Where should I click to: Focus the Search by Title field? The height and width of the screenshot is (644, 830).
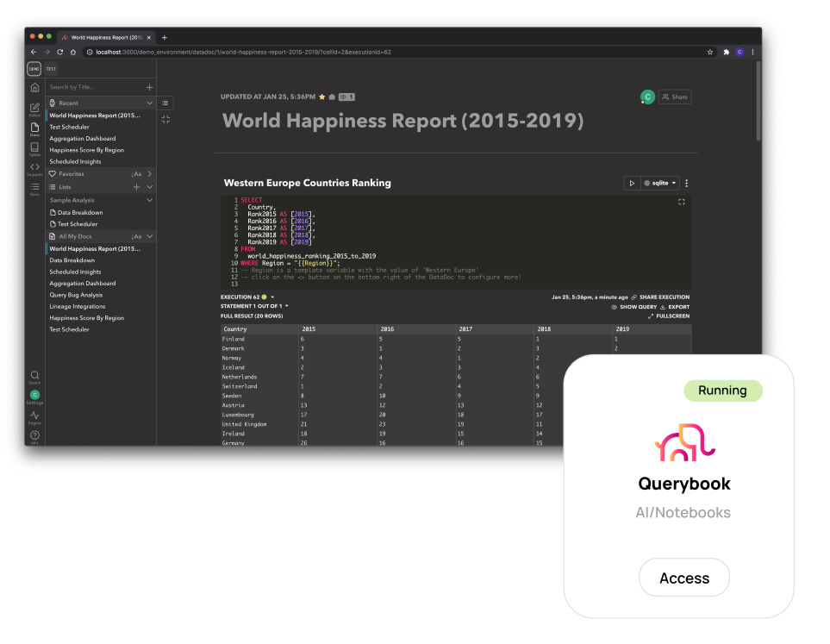pyautogui.click(x=96, y=87)
